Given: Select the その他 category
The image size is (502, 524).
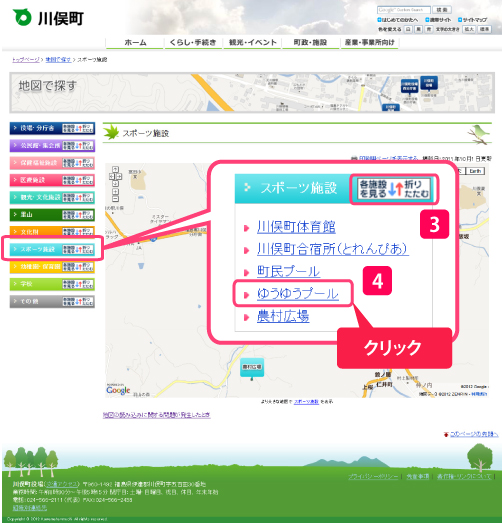Looking at the screenshot, I should pyautogui.click(x=36, y=301).
